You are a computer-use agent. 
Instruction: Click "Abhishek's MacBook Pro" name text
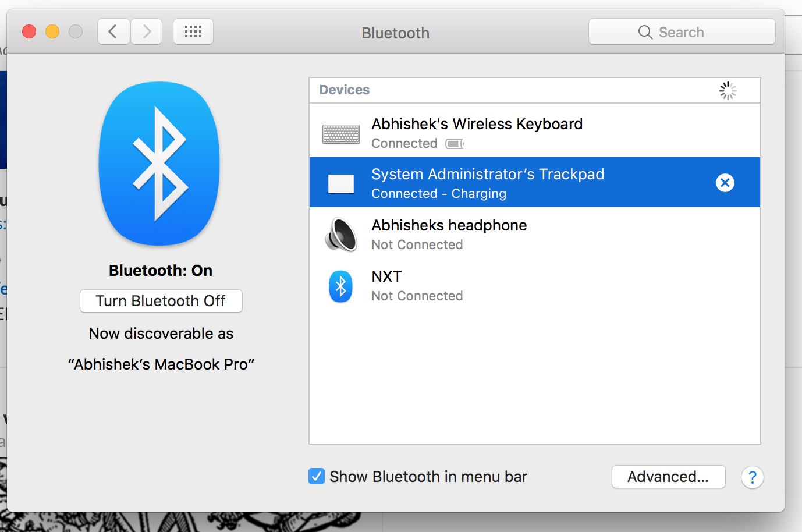(161, 364)
